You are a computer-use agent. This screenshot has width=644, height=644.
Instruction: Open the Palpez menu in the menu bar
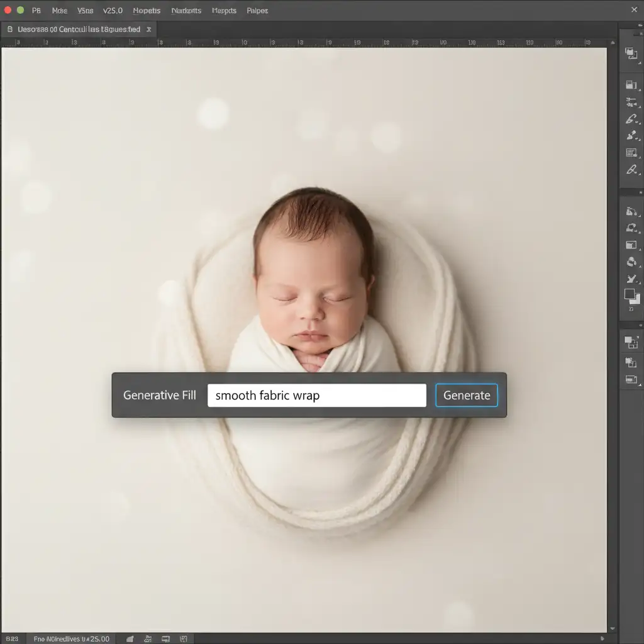tap(257, 11)
